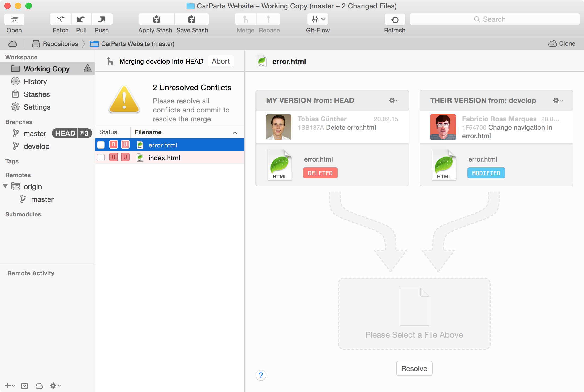Screen dimensions: 584x392
Task: Click the Resolve button
Action: (414, 368)
